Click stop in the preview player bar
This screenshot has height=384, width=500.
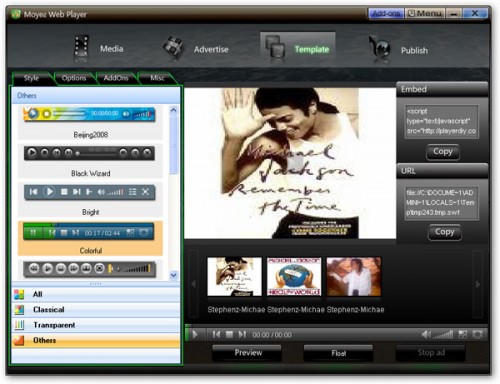pos(229,334)
